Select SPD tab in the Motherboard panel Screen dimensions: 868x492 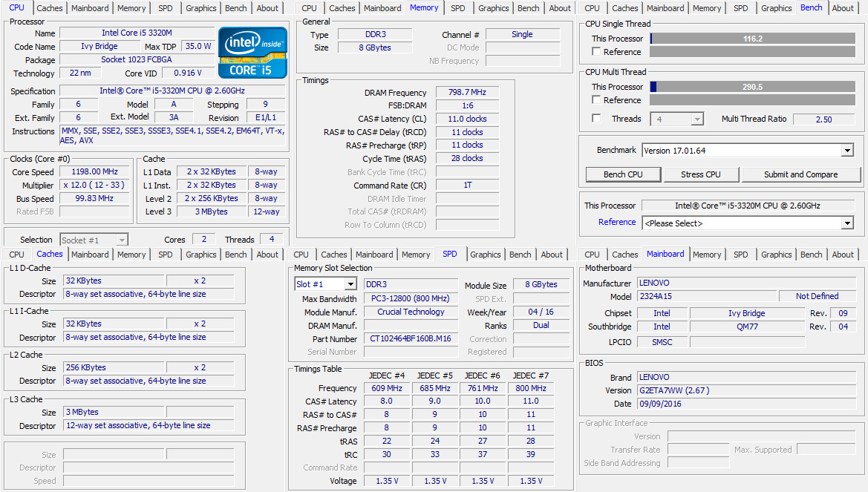tap(741, 255)
